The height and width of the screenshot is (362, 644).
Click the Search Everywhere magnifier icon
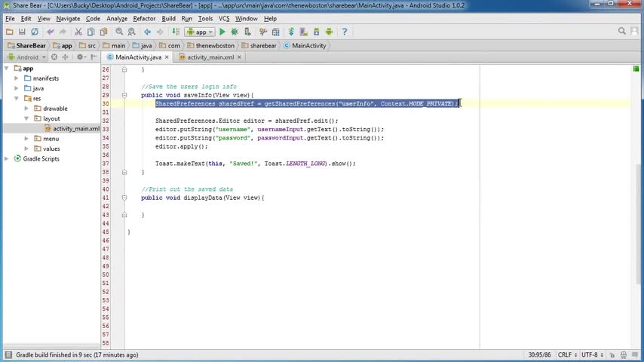point(622,32)
